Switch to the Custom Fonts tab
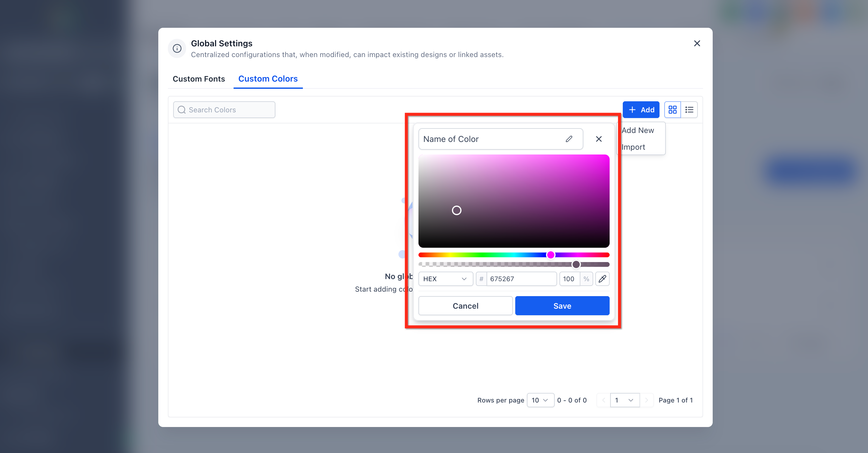Viewport: 868px width, 453px height. 198,79
